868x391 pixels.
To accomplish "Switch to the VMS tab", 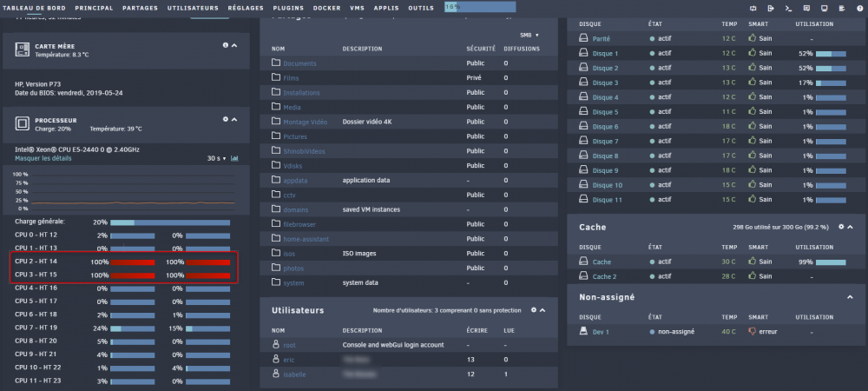I will [357, 9].
